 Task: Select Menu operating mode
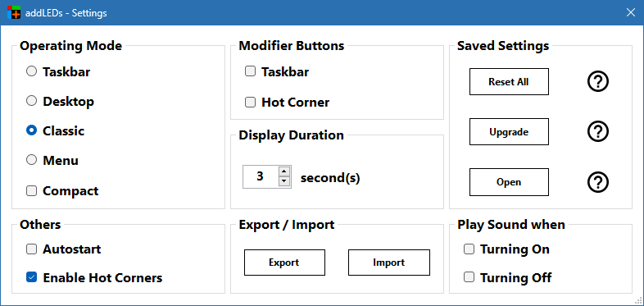pos(32,160)
